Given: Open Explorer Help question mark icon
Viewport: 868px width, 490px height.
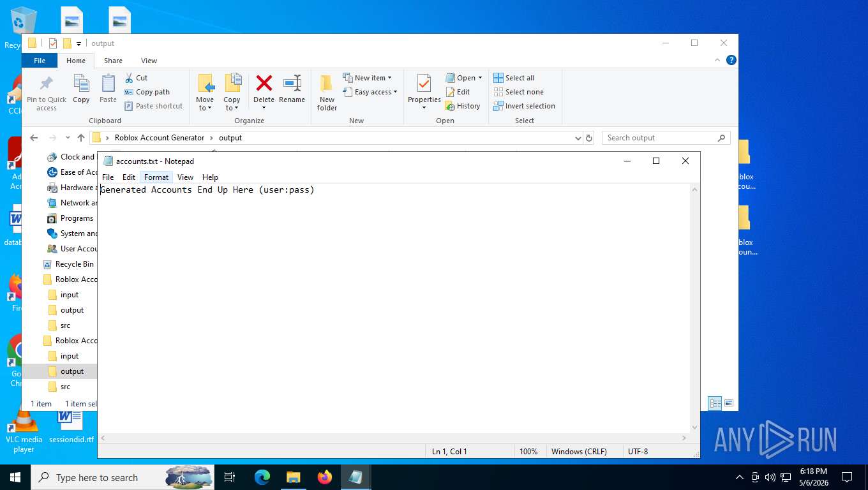Looking at the screenshot, I should (731, 60).
